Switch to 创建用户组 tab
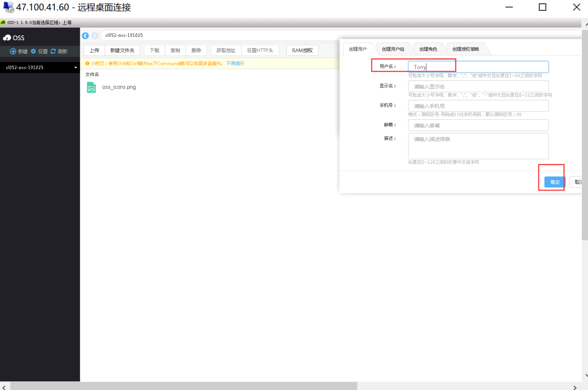 coord(393,49)
